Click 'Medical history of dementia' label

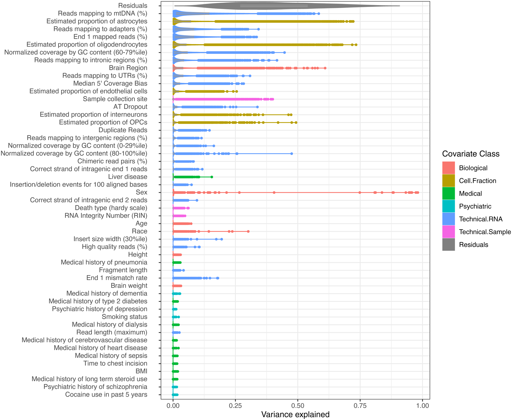pyautogui.click(x=107, y=293)
